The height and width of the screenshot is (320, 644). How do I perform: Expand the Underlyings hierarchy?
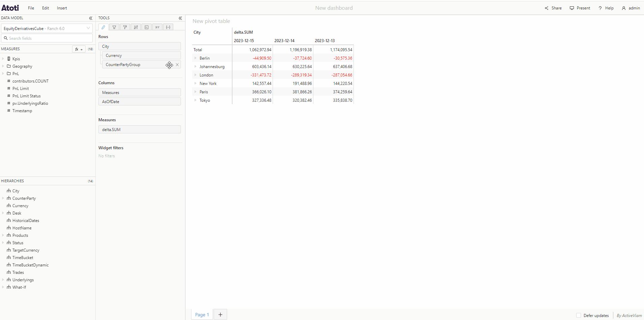coord(3,280)
